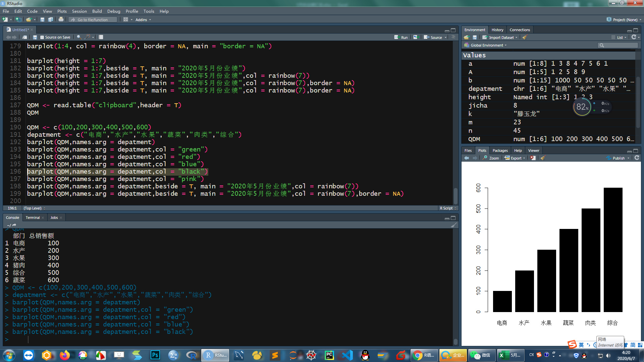Save the current script with the floppy icon
644x362 pixels.
point(35,37)
